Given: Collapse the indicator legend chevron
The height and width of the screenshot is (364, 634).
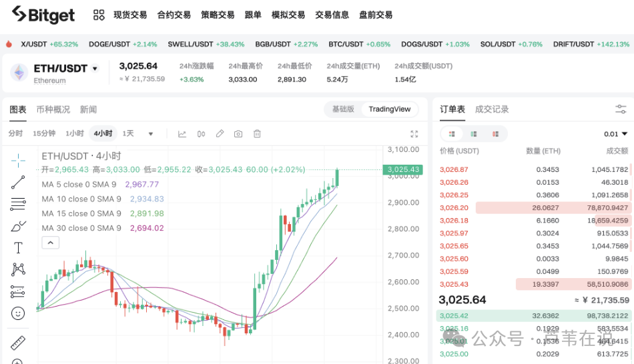Looking at the screenshot, I should (51, 243).
